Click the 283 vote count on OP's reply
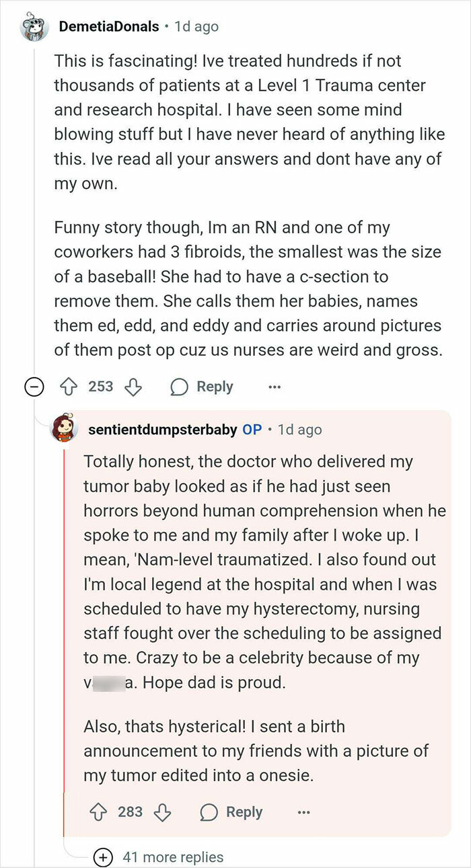The image size is (471, 868). [x=130, y=812]
